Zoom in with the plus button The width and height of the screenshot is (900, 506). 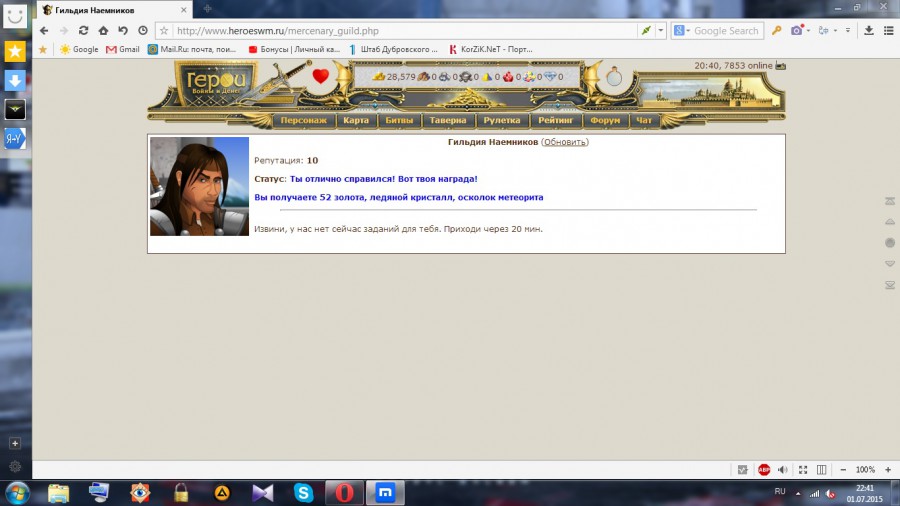[x=888, y=469]
